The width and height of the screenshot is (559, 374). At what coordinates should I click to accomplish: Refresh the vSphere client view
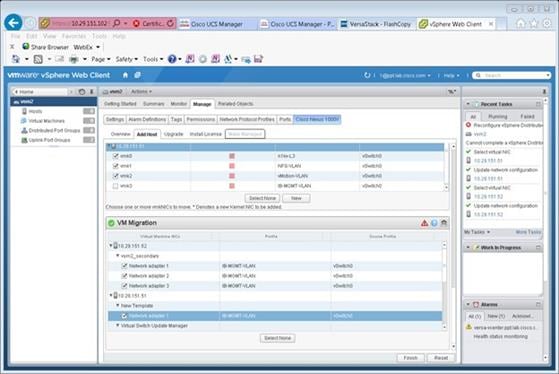367,75
